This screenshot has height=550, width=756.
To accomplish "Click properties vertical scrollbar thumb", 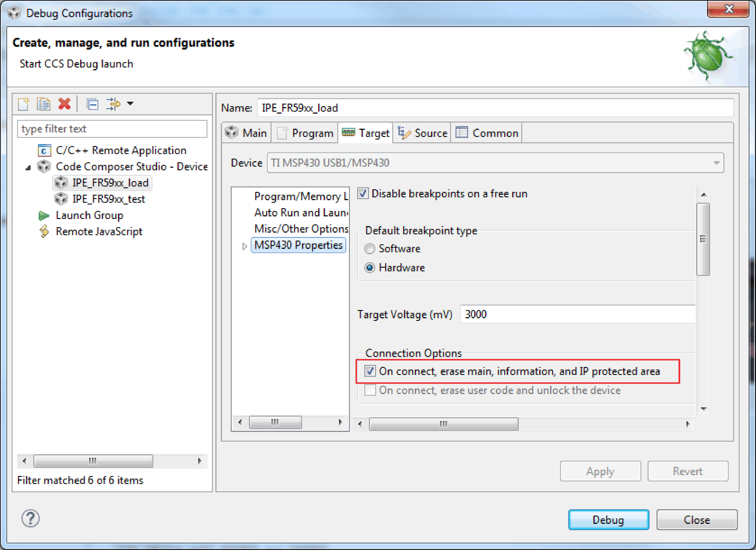I will coord(703,239).
